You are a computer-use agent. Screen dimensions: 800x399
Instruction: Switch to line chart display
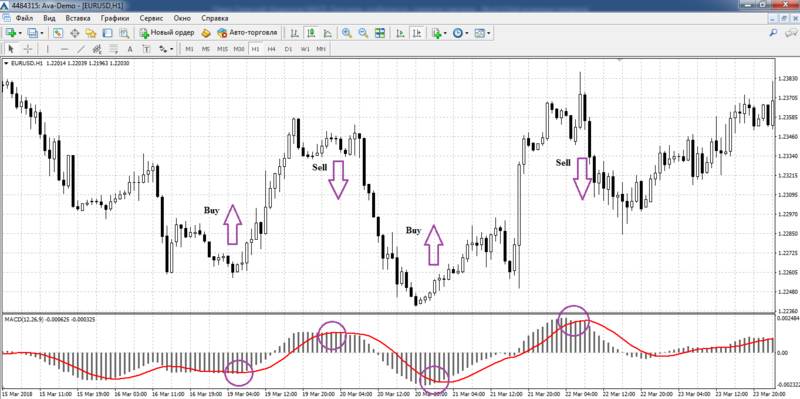click(327, 33)
